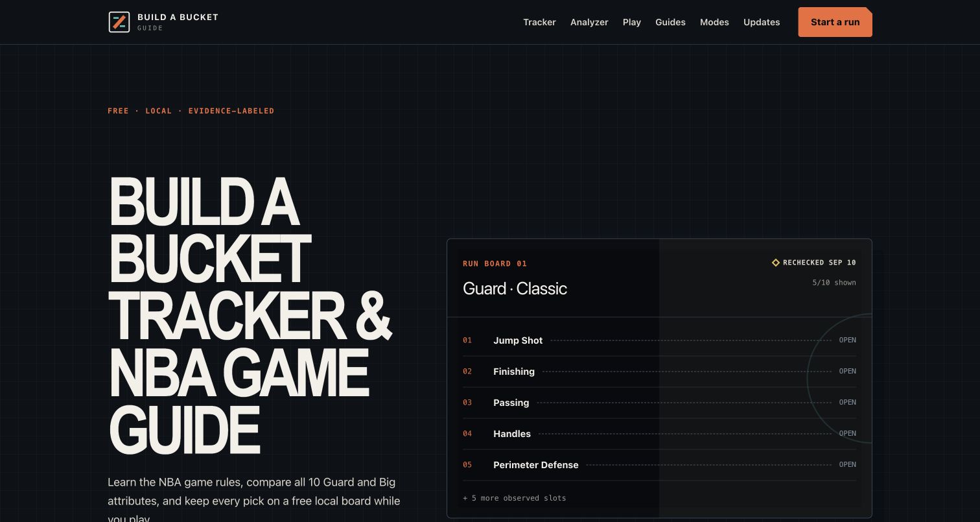This screenshot has width=980, height=522.
Task: Click the Start a run button
Action: click(x=835, y=22)
